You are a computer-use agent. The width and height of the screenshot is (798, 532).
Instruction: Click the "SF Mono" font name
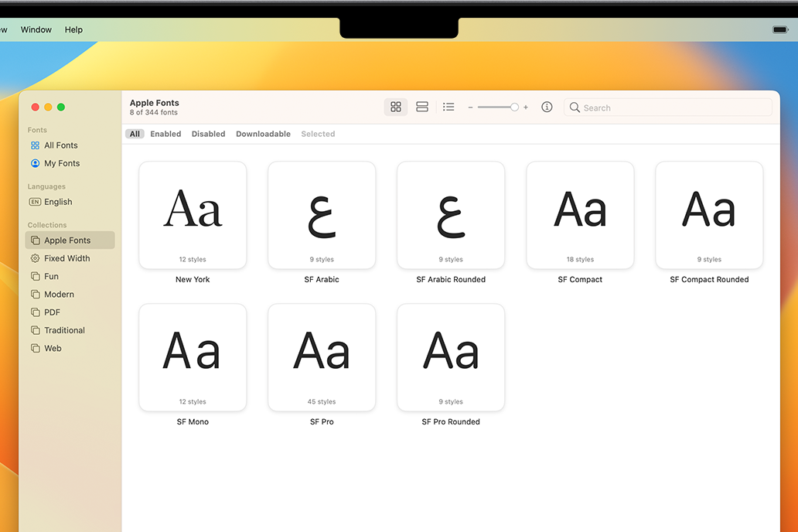tap(193, 421)
